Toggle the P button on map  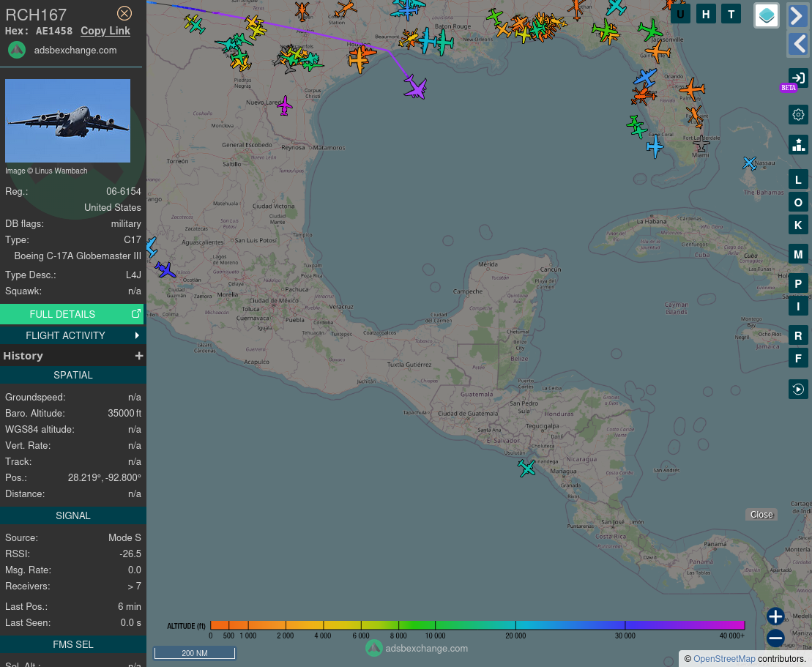tap(798, 283)
